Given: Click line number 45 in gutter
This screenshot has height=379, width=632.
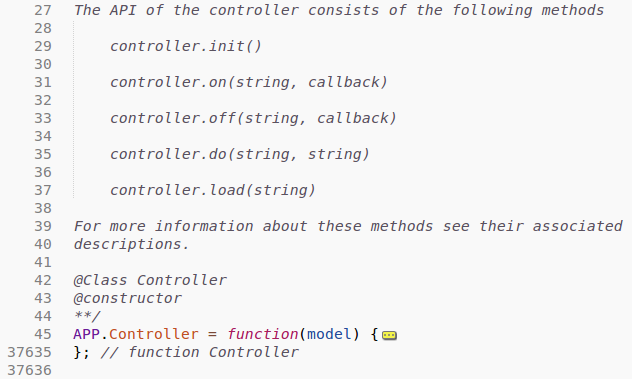Looking at the screenshot, I should [43, 334].
